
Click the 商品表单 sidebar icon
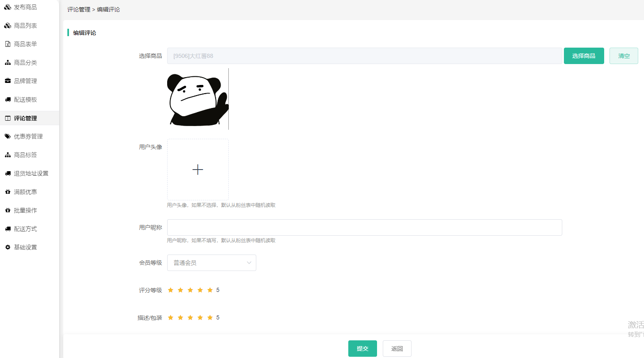pos(7,44)
